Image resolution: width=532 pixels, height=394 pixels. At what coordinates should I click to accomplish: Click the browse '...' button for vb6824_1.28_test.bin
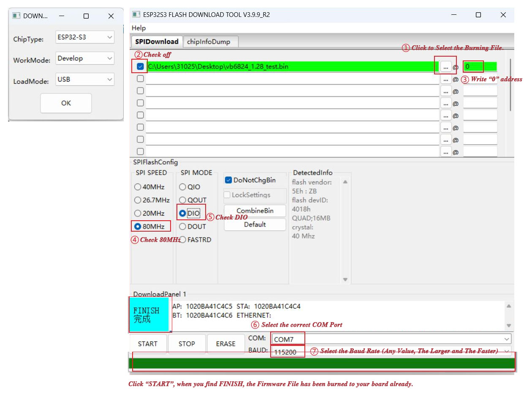446,67
